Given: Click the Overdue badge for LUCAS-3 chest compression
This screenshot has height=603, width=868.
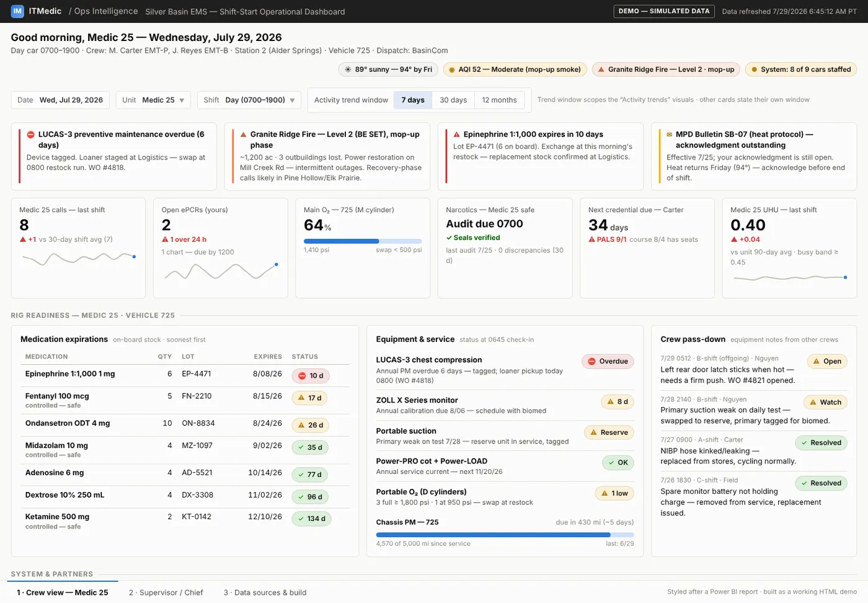Looking at the screenshot, I should [608, 362].
